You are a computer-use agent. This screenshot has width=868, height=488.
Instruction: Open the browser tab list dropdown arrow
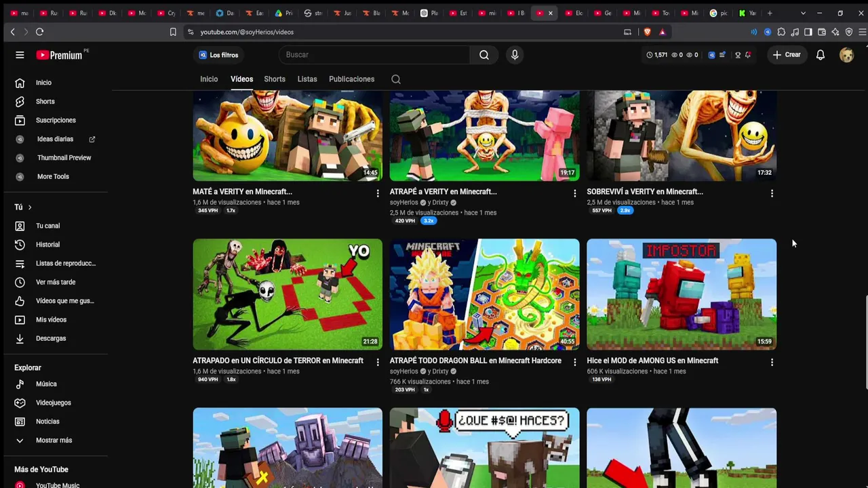coord(803,13)
